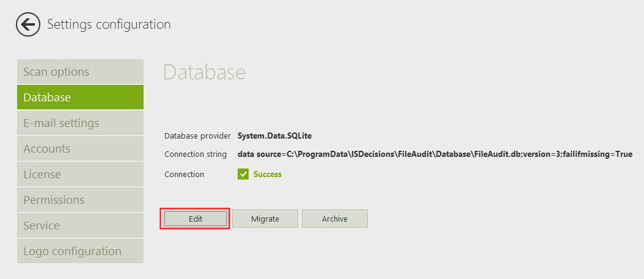Click the Settings configuration title
This screenshot has width=644, height=279.
pyautogui.click(x=109, y=24)
